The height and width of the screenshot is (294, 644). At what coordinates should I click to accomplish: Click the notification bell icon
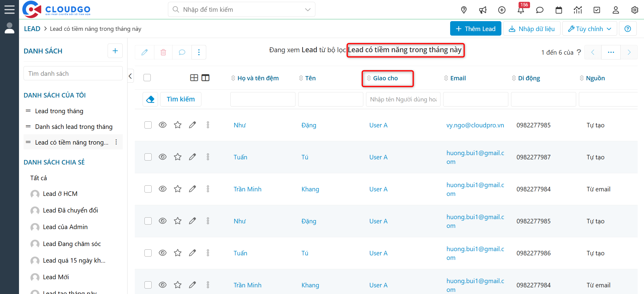pyautogui.click(x=521, y=10)
